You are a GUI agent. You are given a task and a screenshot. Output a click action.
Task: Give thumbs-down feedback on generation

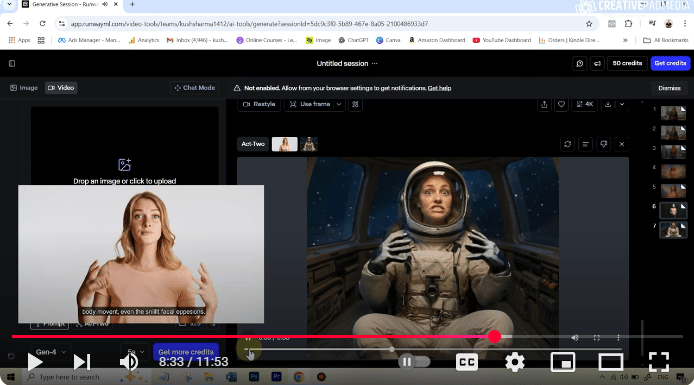[603, 144]
